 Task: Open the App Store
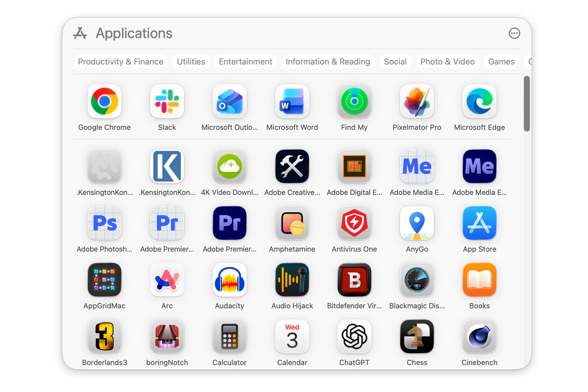(479, 223)
